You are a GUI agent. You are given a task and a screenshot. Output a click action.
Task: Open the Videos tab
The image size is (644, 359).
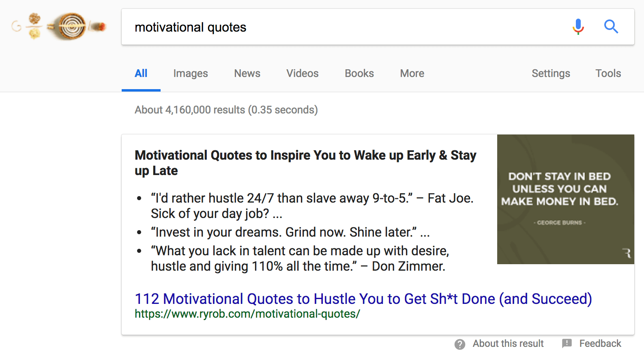pyautogui.click(x=303, y=73)
